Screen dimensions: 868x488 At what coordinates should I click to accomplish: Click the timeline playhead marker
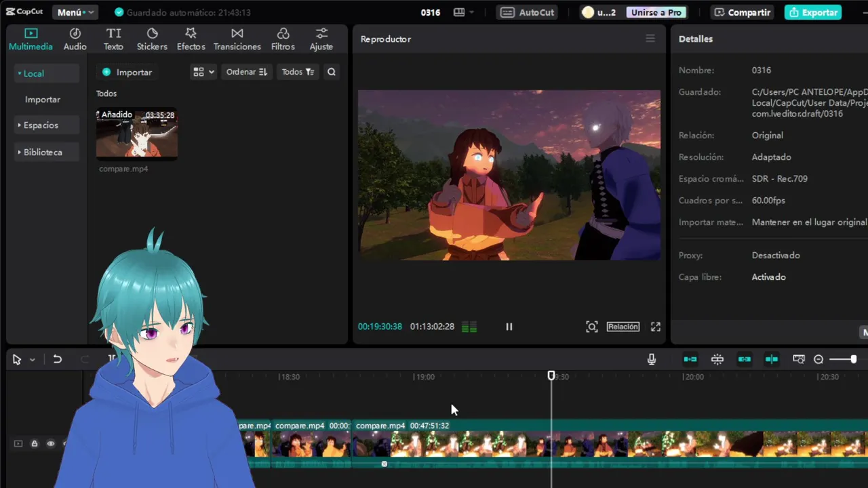[551, 375]
